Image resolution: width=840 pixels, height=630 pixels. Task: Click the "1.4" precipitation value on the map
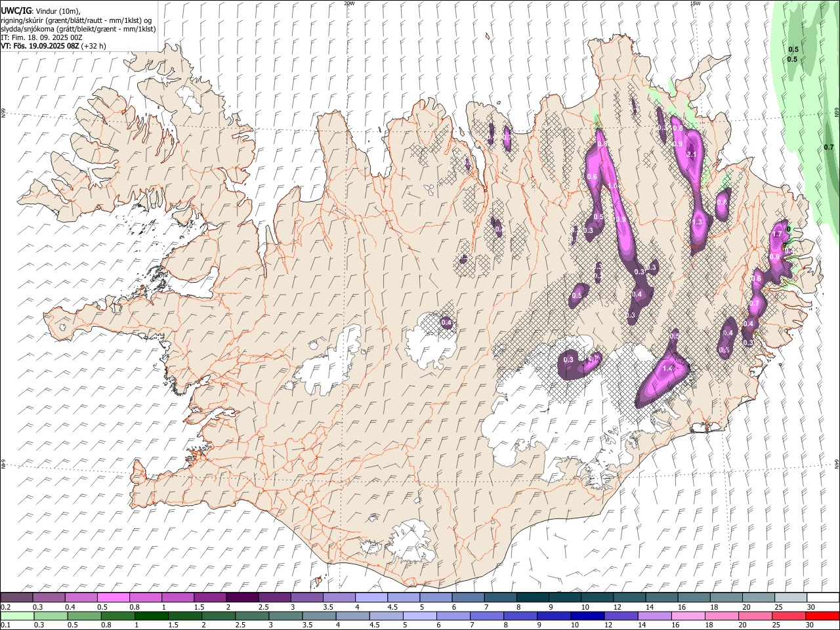[668, 369]
